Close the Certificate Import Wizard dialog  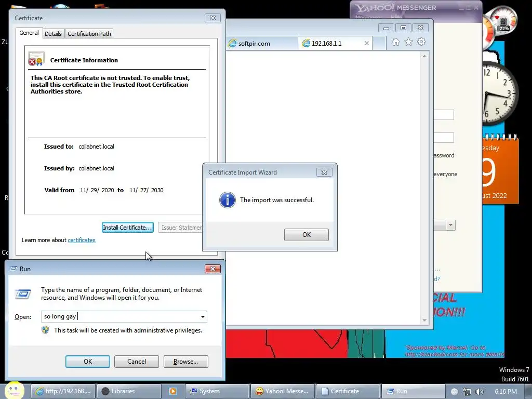324,172
